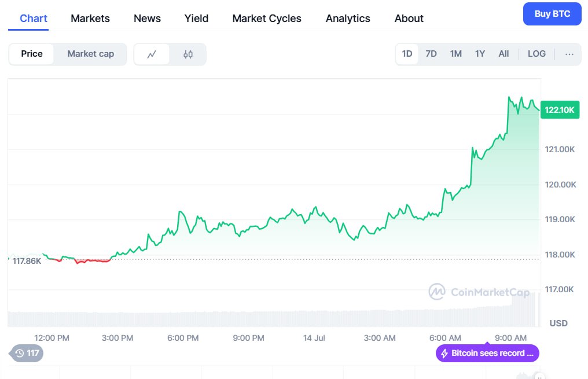588x379 pixels.
Task: Switch to line chart view icon
Action: tap(152, 54)
